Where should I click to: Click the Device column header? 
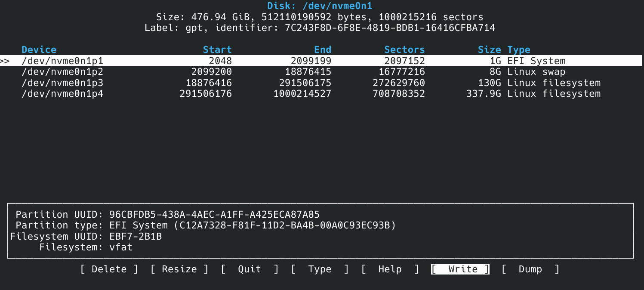[x=39, y=50]
